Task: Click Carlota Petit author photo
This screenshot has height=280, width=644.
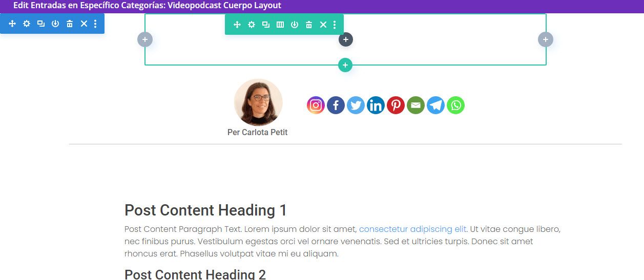Action: pos(258,102)
